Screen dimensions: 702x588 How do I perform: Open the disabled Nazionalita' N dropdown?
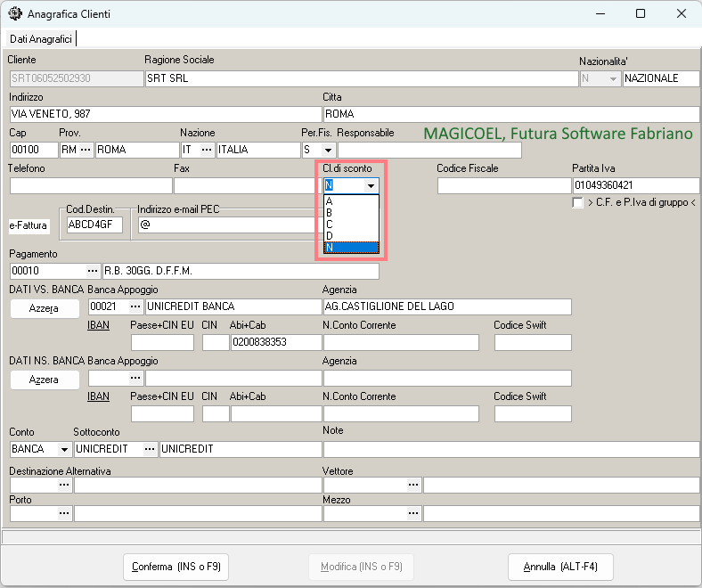coord(613,78)
